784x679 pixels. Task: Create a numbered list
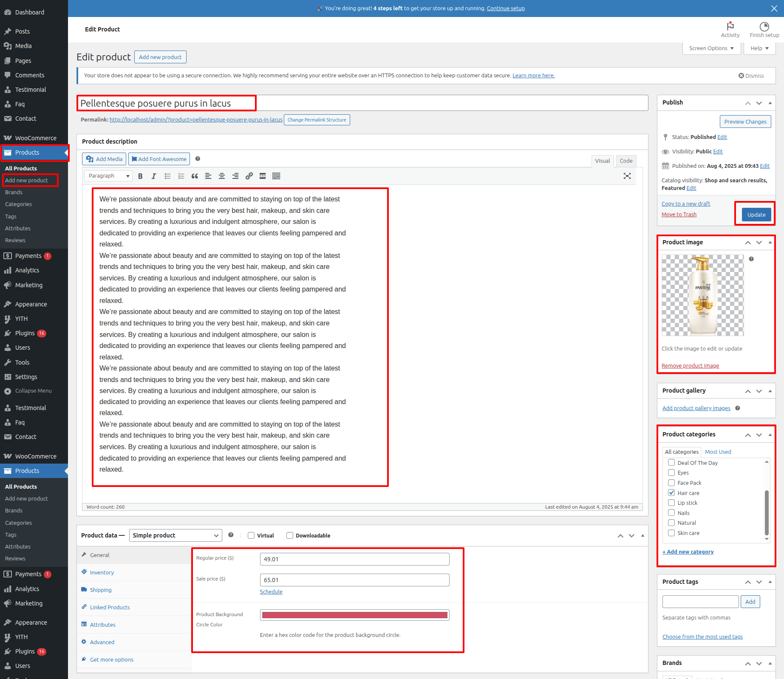point(181,176)
